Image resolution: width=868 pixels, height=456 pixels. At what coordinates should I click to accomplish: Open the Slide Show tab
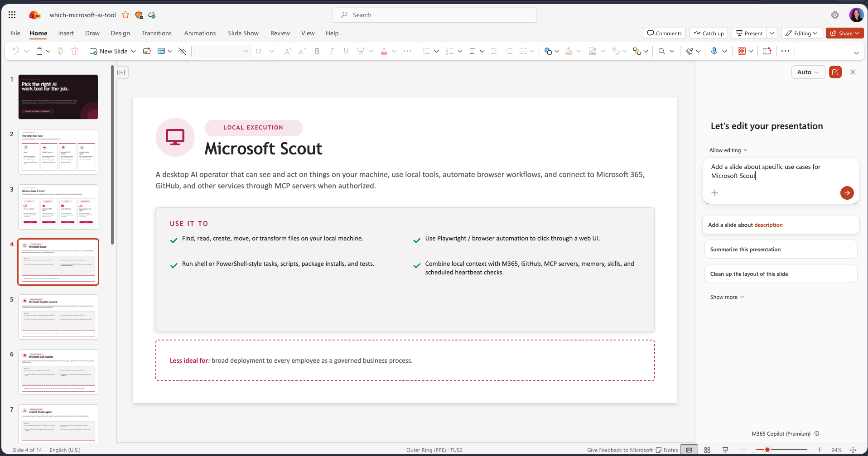(243, 33)
